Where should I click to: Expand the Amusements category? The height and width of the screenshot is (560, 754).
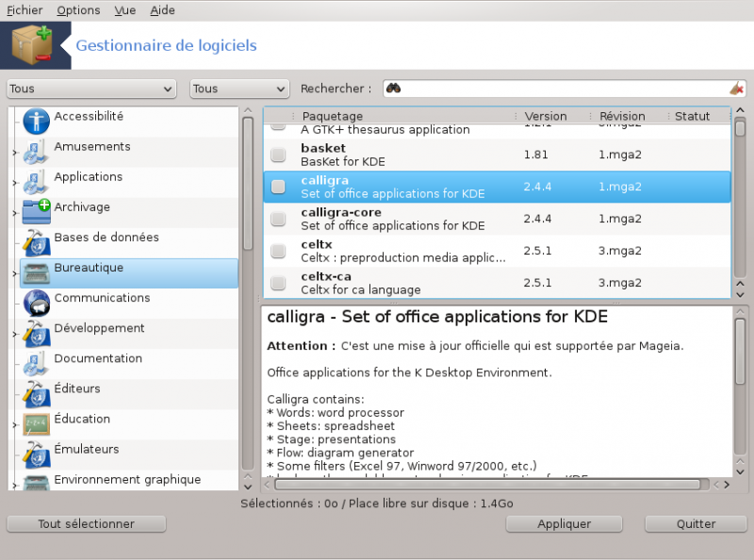click(15, 153)
